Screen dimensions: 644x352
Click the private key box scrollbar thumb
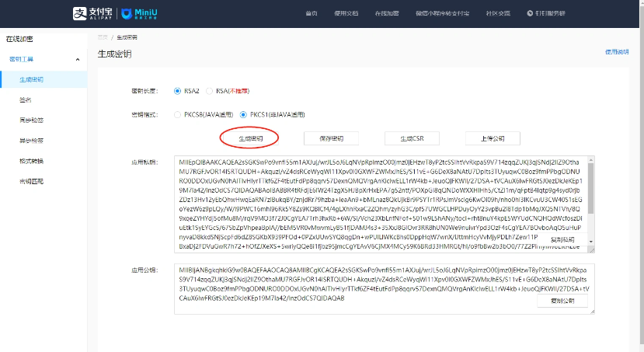coord(591,189)
